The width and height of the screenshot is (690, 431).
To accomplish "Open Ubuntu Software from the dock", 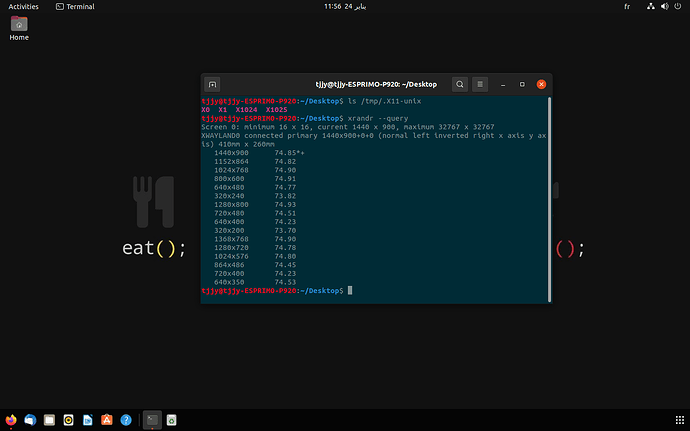I will [107, 420].
